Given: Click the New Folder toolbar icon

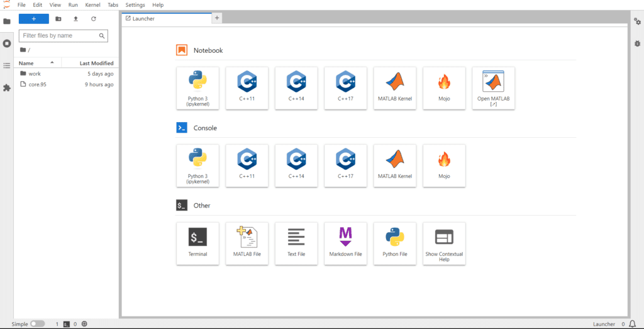Looking at the screenshot, I should 58,19.
